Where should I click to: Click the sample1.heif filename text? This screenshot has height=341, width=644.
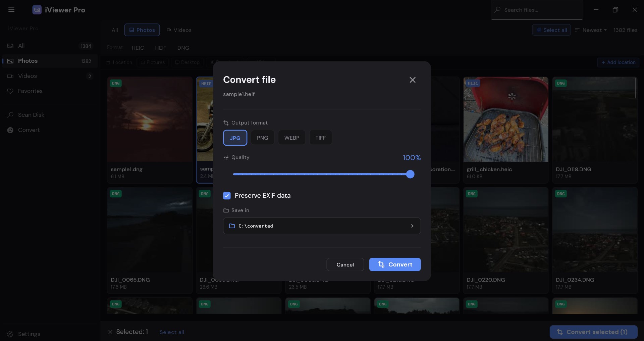point(239,94)
